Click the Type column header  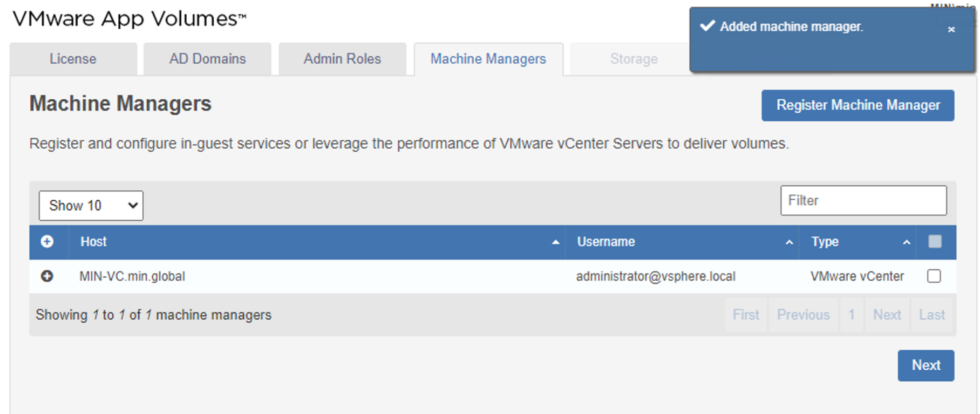coord(856,242)
